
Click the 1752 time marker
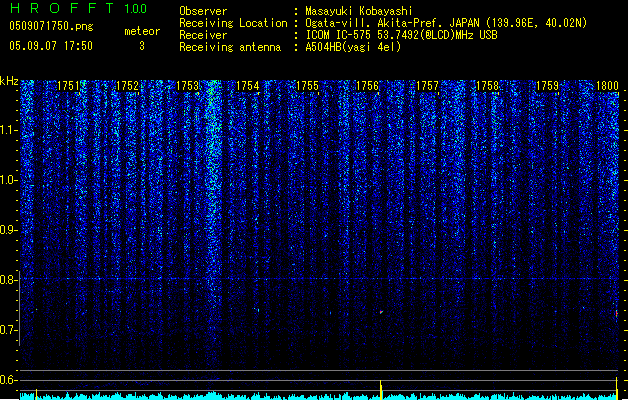click(x=128, y=86)
